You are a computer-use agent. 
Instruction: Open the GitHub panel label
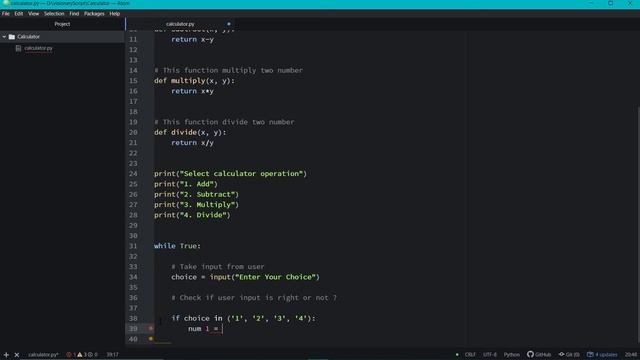click(543, 355)
